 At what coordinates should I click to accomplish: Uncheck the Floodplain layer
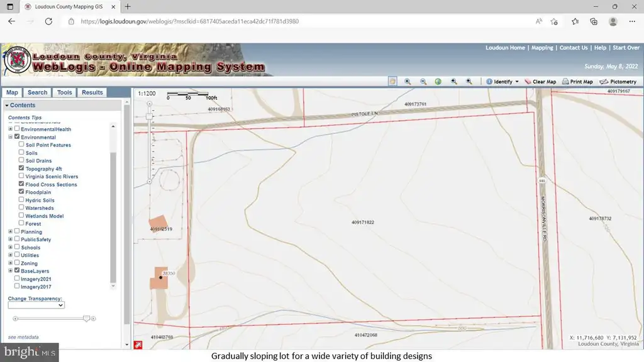click(21, 192)
